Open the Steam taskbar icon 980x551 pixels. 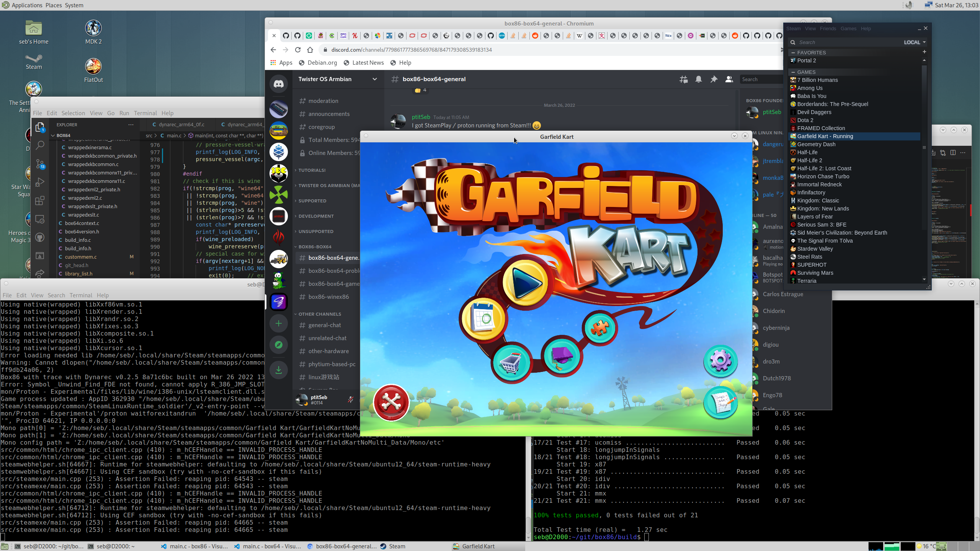398,546
